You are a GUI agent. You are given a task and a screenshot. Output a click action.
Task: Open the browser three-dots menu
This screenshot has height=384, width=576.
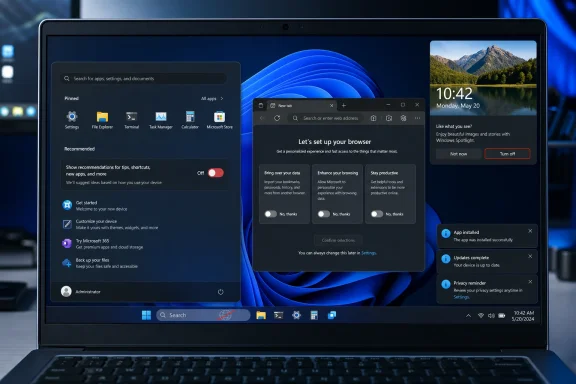point(417,118)
